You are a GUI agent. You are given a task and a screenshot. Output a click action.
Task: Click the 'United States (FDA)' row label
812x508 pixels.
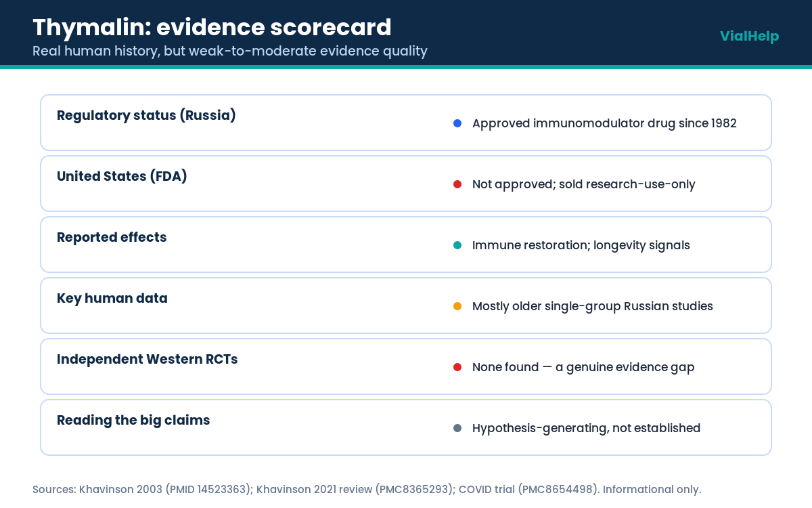point(122,176)
